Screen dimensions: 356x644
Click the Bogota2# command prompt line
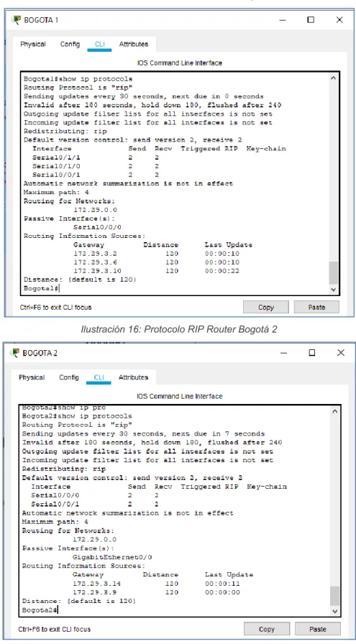40,610
